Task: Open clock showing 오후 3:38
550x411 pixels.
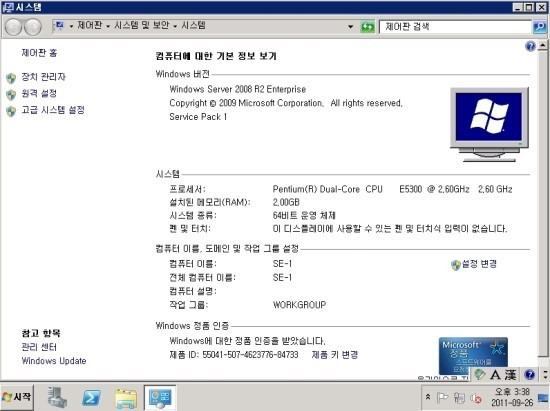Action: click(512, 397)
